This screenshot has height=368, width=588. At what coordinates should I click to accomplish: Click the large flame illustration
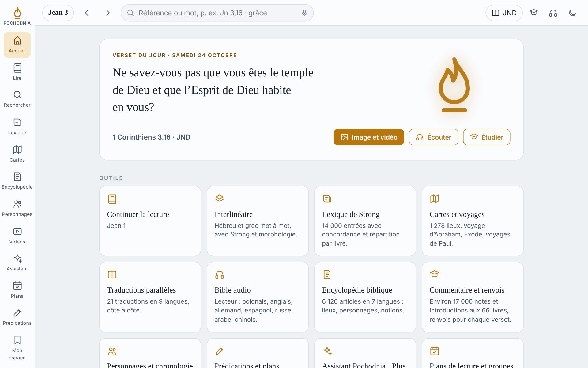[454, 85]
